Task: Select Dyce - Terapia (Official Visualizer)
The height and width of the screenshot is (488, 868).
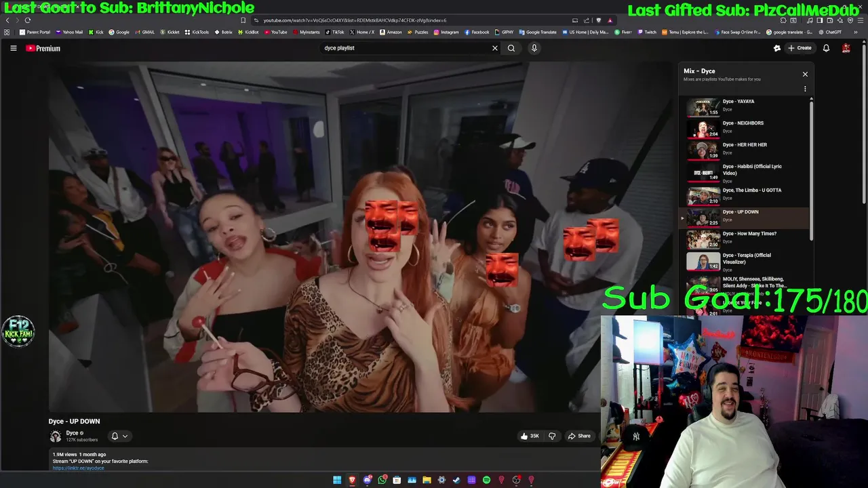Action: (x=745, y=261)
